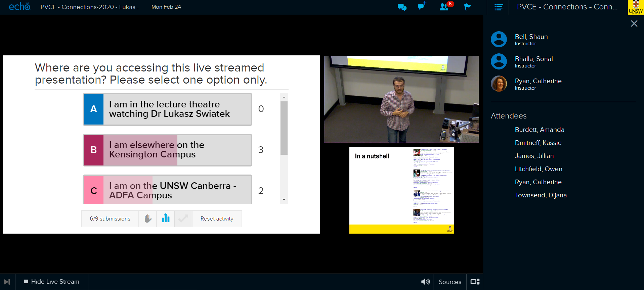Click the confusion flag icon
Image resolution: width=644 pixels, height=290 pixels.
[x=468, y=7]
